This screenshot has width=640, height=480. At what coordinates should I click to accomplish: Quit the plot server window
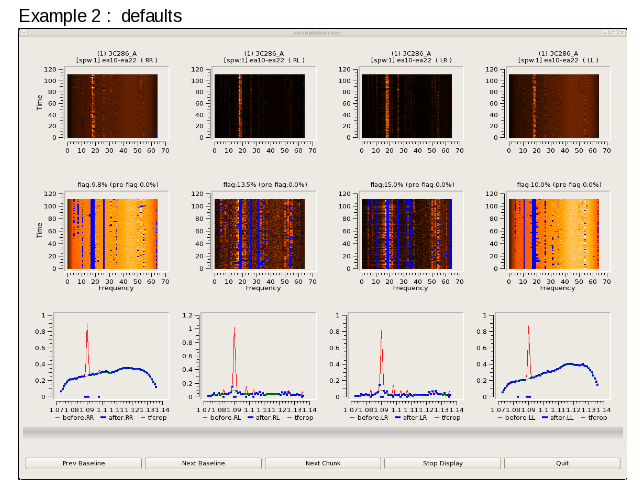pos(562,463)
